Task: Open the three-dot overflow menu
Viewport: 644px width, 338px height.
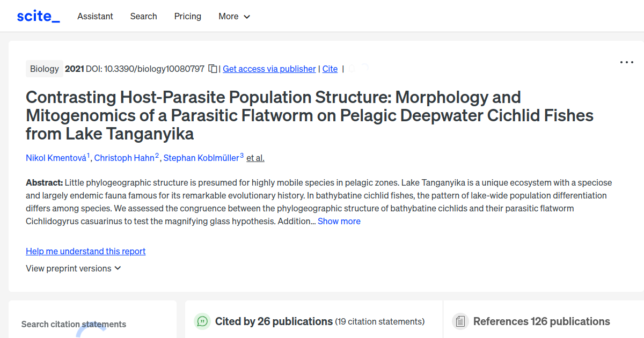Action: click(626, 62)
